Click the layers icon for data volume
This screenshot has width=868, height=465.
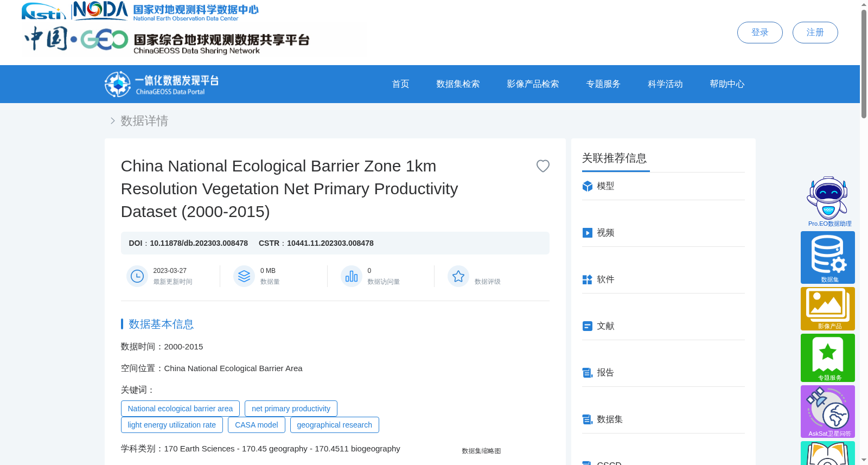coord(244,276)
